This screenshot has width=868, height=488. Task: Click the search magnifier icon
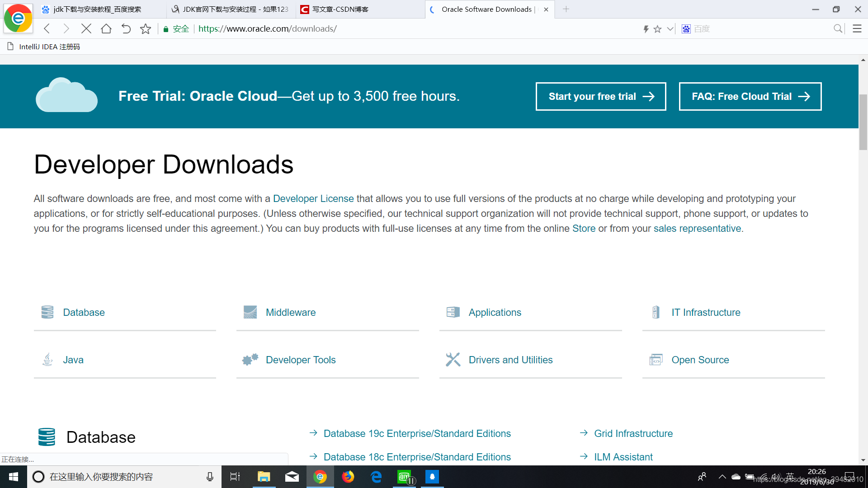[838, 29]
